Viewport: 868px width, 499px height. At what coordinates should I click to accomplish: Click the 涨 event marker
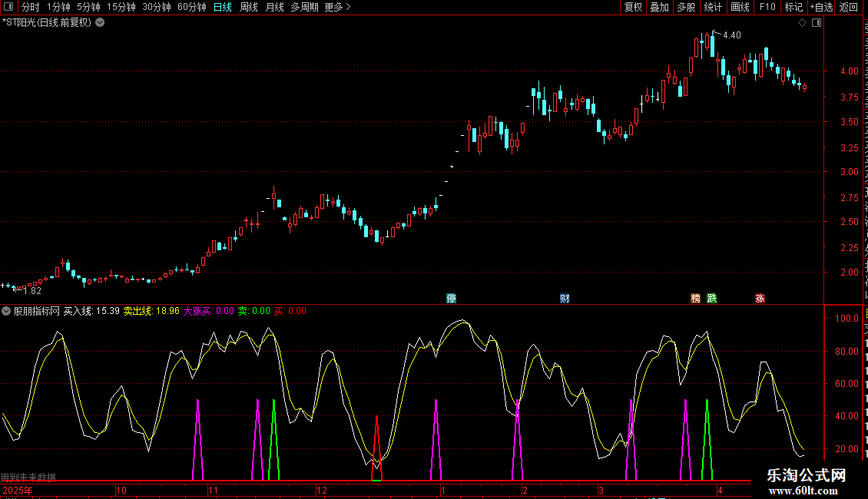[x=760, y=298]
